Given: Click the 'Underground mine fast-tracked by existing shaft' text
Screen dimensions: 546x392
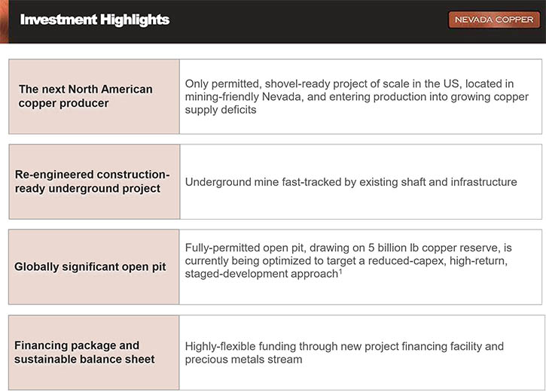Looking at the screenshot, I should (x=351, y=181).
